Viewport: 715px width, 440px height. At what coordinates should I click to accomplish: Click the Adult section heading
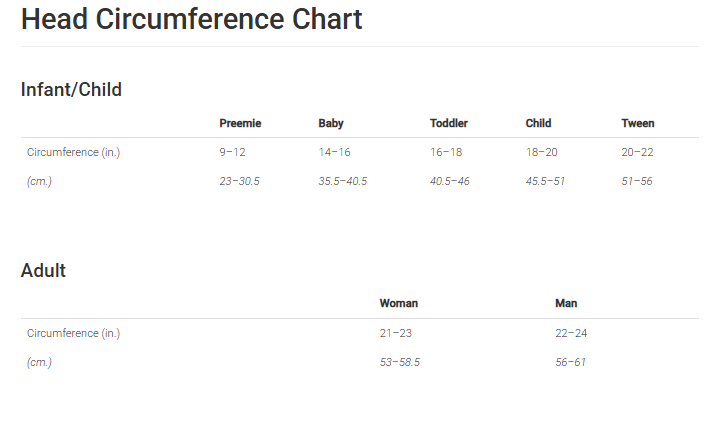[43, 271]
